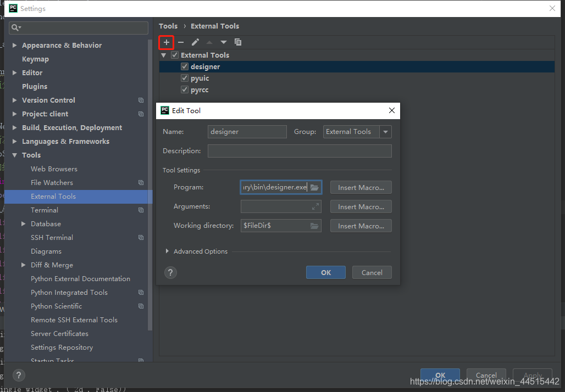Uncheck the designer tool checkbox
Image resolution: width=565 pixels, height=392 pixels.
pyautogui.click(x=185, y=66)
